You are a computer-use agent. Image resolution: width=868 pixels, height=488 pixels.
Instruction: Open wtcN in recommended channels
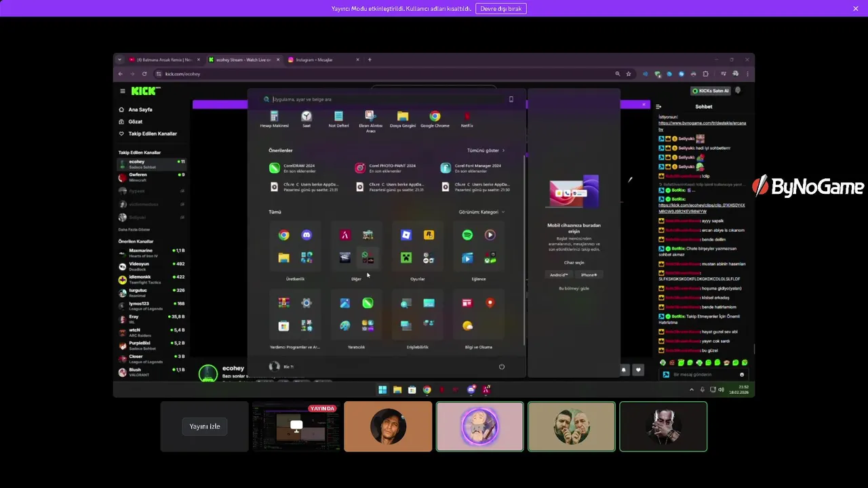[151, 332]
